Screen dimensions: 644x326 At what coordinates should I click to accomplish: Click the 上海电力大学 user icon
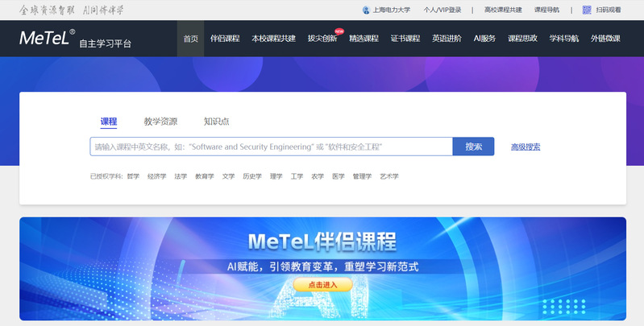pyautogui.click(x=368, y=10)
